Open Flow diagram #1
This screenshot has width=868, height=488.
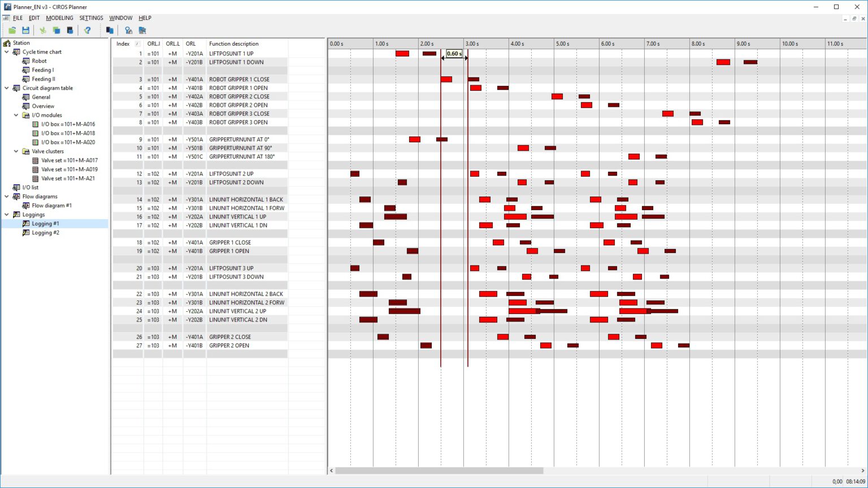point(51,206)
